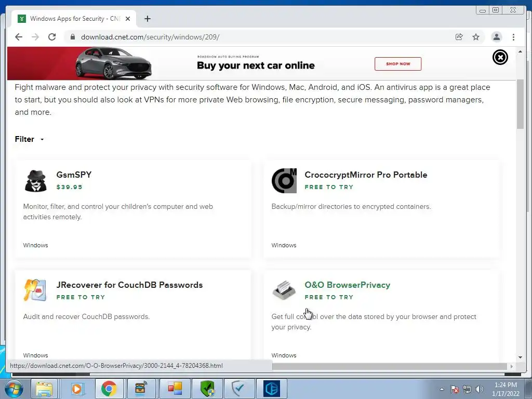Click FREE TO TRY under O&O BrowserPrivacy
Image resolution: width=532 pixels, height=399 pixels.
point(329,297)
